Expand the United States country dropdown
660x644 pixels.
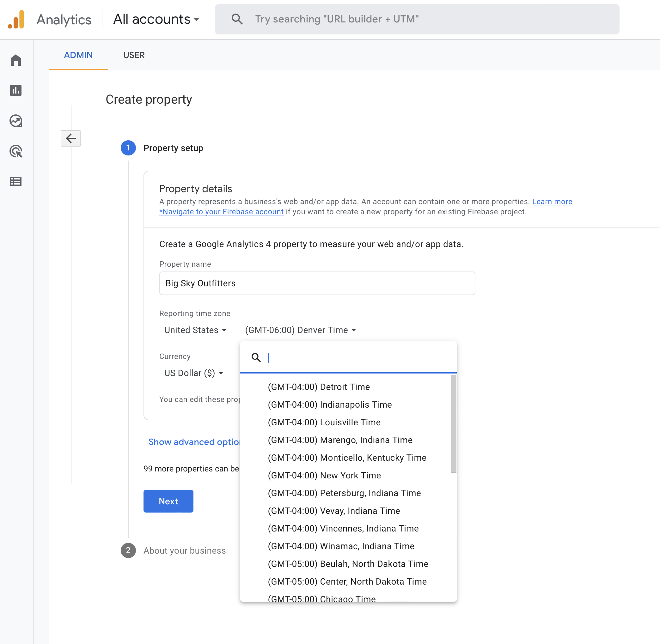pyautogui.click(x=195, y=330)
